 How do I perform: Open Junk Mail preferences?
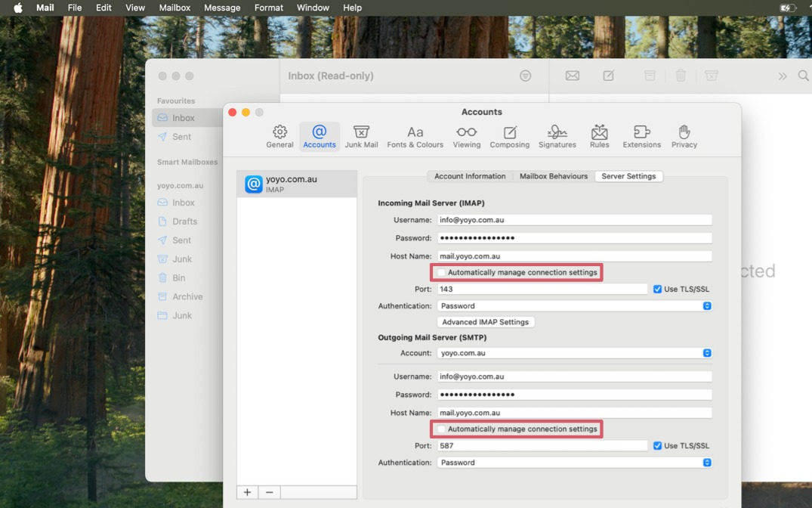pos(362,137)
